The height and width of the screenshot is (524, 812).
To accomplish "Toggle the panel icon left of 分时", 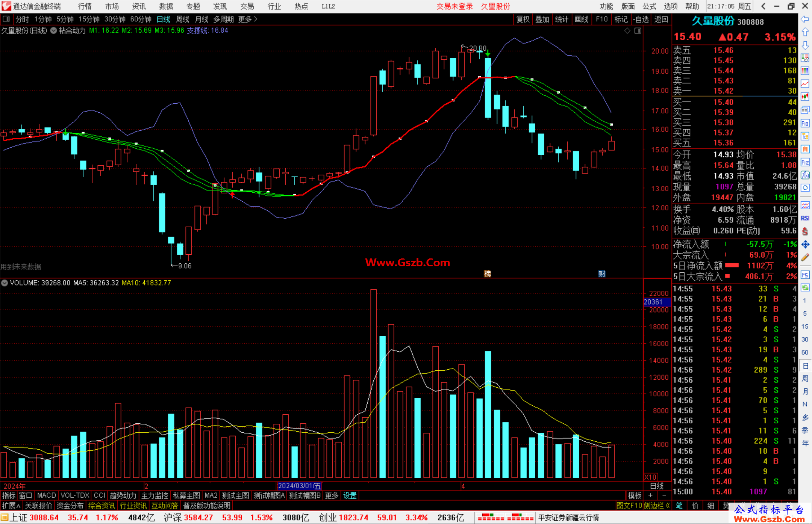I will (x=6, y=19).
